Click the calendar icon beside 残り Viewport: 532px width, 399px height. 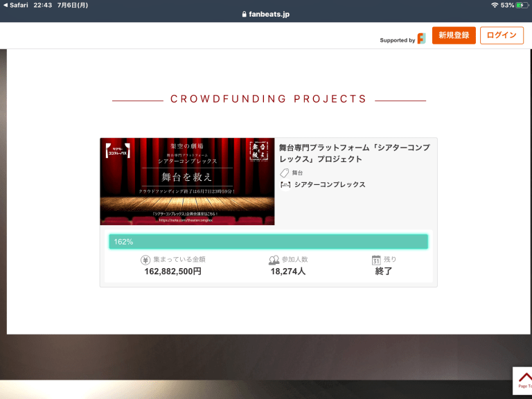point(376,260)
